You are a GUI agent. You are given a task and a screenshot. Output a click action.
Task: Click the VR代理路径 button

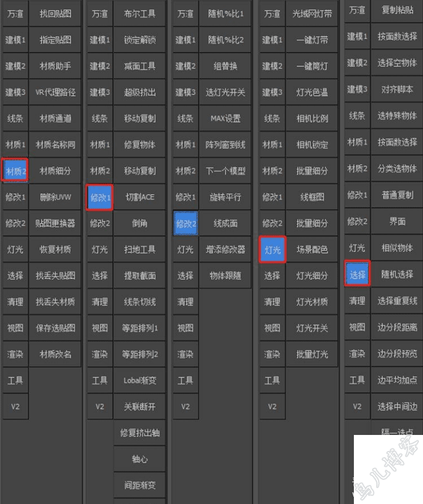55,93
